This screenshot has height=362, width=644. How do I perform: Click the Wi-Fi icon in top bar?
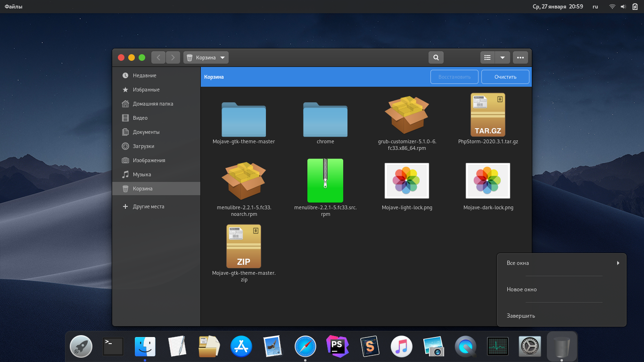[612, 7]
